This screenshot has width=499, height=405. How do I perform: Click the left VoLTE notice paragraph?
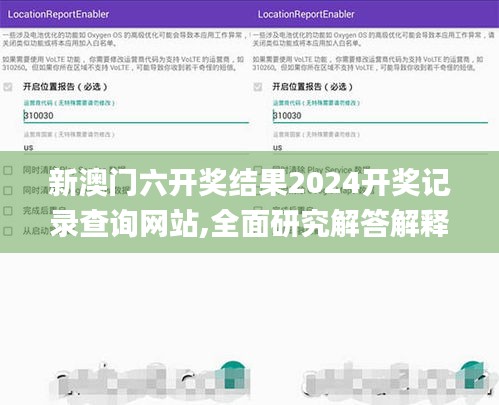123,63
